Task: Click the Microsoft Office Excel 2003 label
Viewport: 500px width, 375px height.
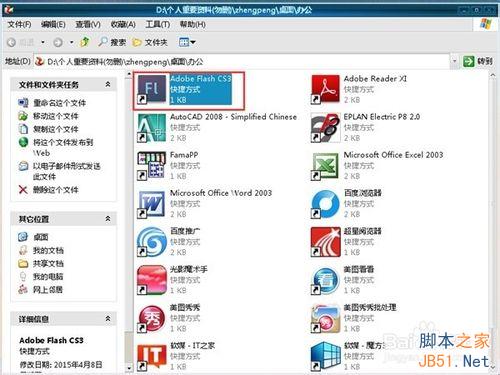Action: pyautogui.click(x=393, y=155)
